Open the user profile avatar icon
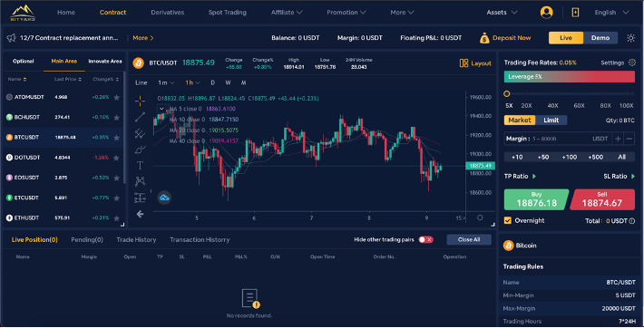 546,13
